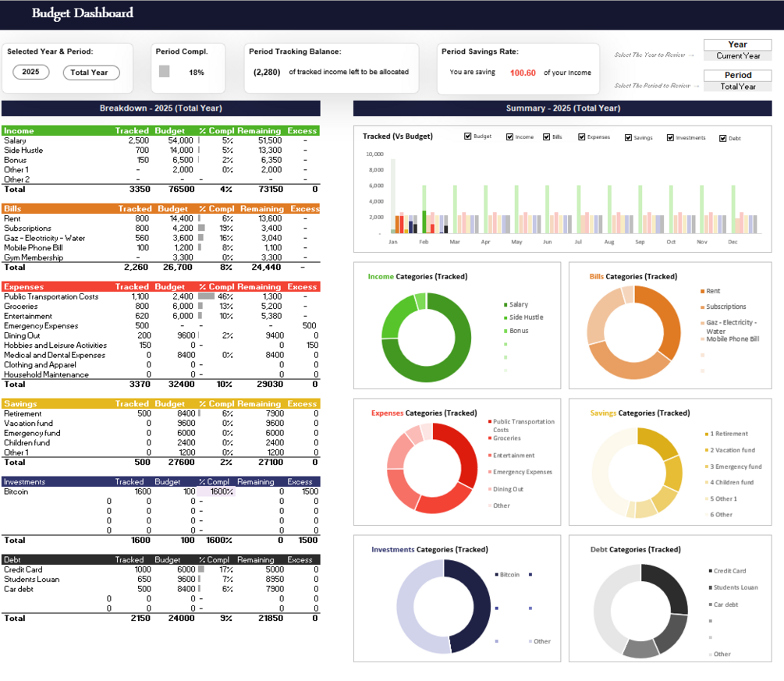The width and height of the screenshot is (784, 681).
Task: Select the Bills donut chart ring
Action: 634,332
